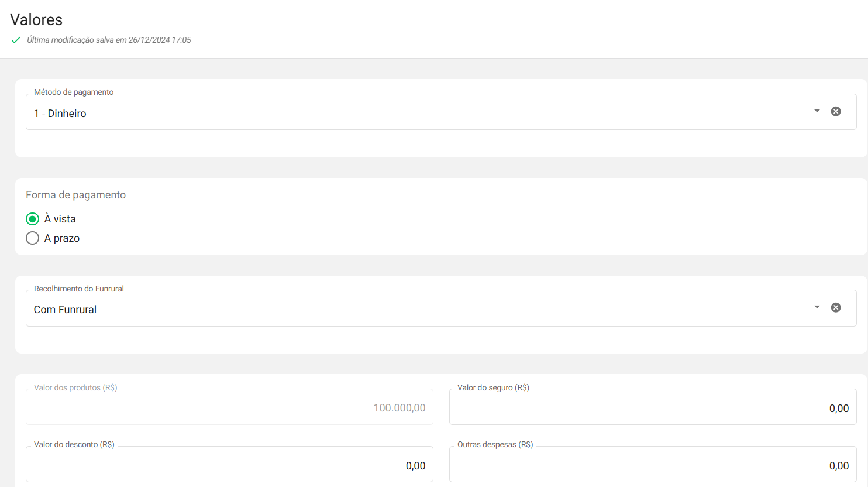Select the Outras despesas input field
This screenshot has width=868, height=487.
(652, 466)
